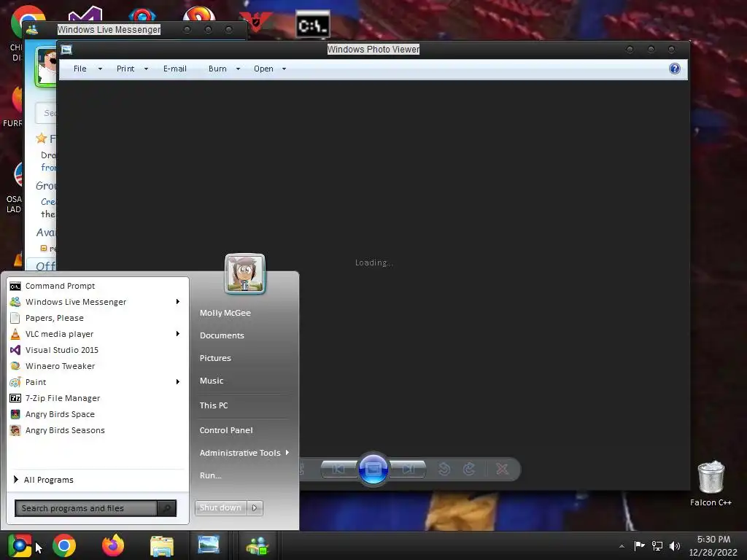
Task: Click E-mail in Photo Viewer toolbar
Action: 175,69
